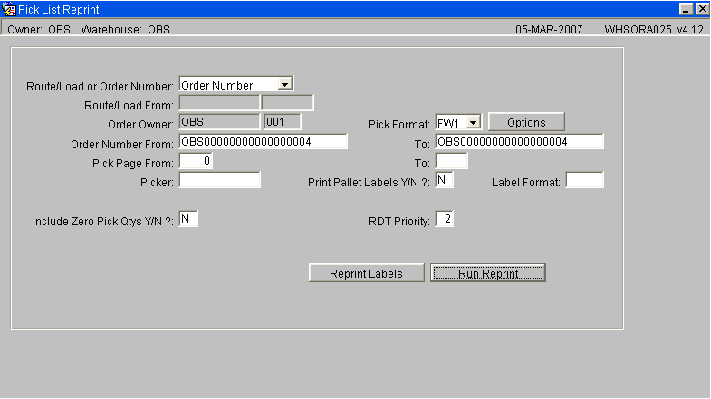
Task: Click the Reprint Labels button
Action: tap(366, 273)
